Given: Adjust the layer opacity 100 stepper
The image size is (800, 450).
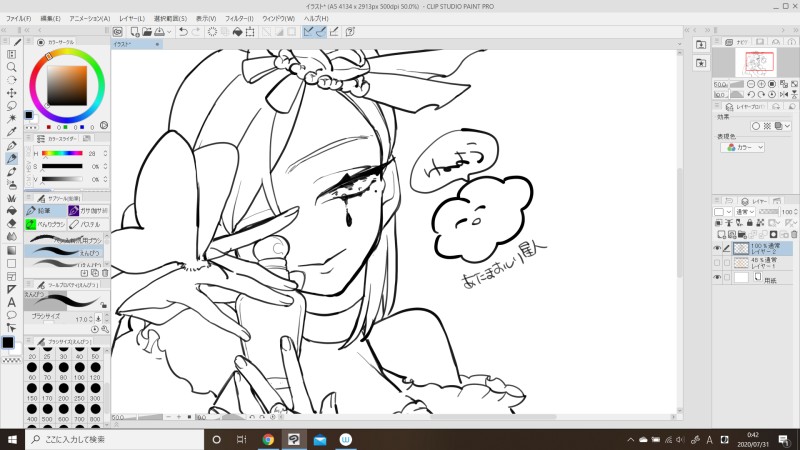Looking at the screenshot, I should click(796, 212).
